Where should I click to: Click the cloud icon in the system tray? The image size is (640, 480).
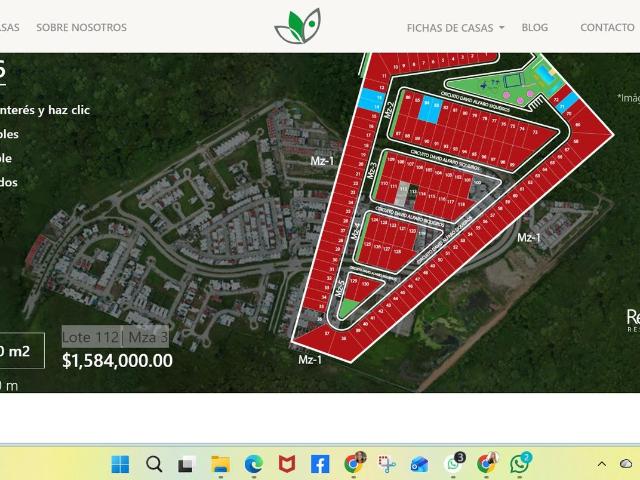point(626,464)
